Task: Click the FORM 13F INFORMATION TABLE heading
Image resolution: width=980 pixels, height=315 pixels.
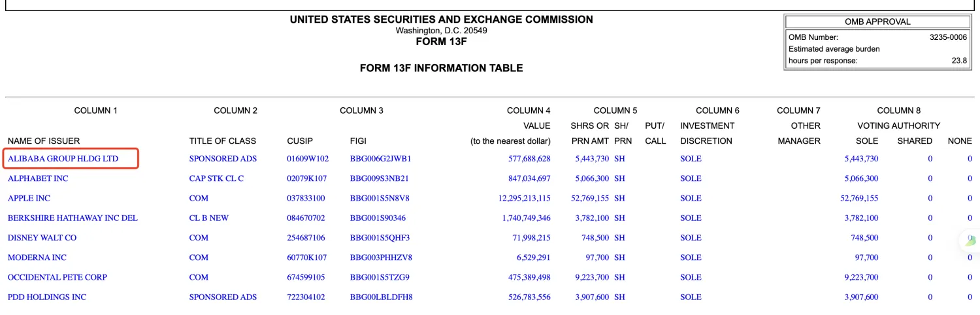Action: click(x=441, y=68)
